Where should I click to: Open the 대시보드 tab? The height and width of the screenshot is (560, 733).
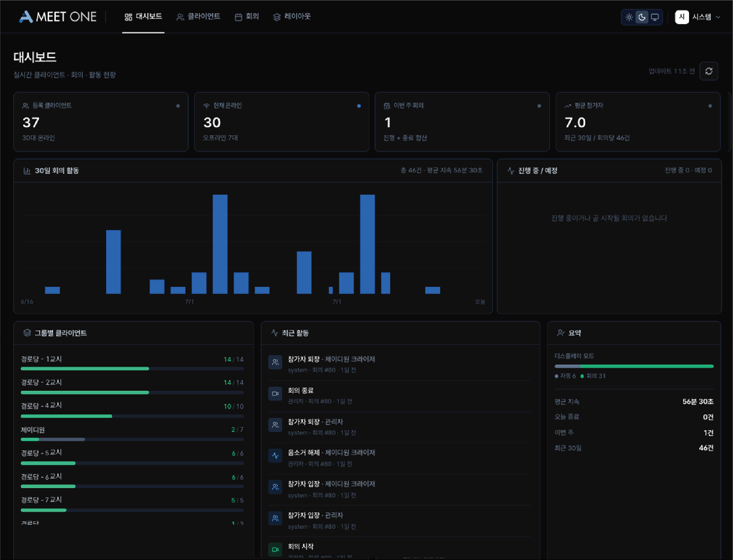pyautogui.click(x=143, y=17)
